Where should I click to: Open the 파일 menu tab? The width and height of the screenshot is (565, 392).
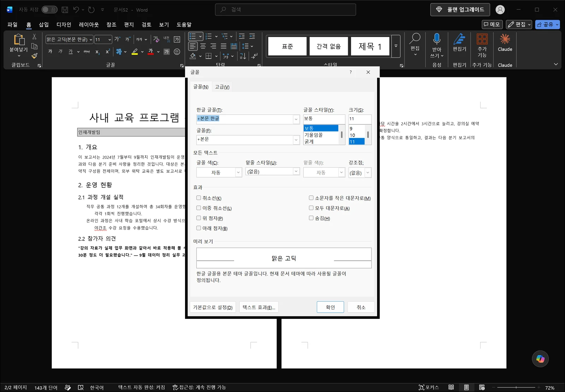tap(12, 25)
